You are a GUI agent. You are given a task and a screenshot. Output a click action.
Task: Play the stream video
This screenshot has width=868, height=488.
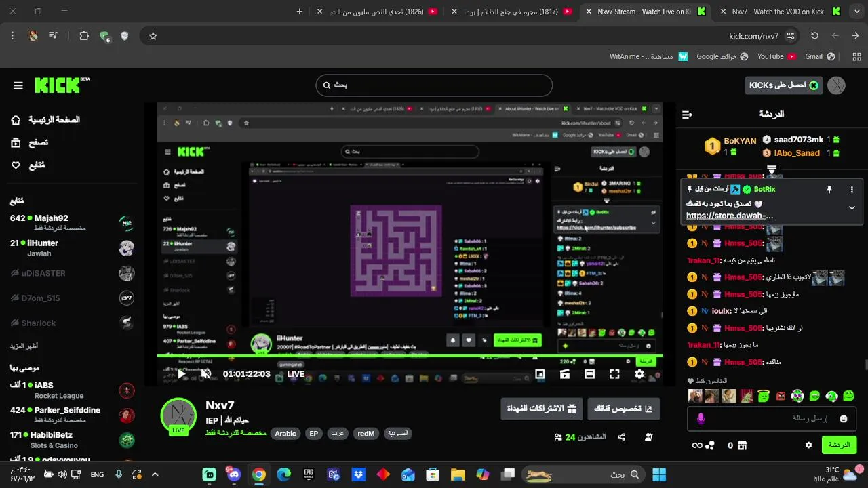[x=181, y=374]
